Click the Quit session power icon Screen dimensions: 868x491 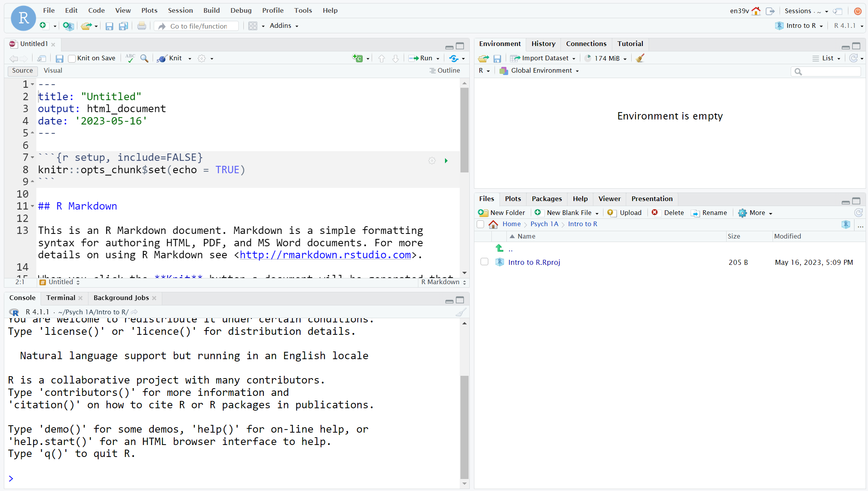858,11
